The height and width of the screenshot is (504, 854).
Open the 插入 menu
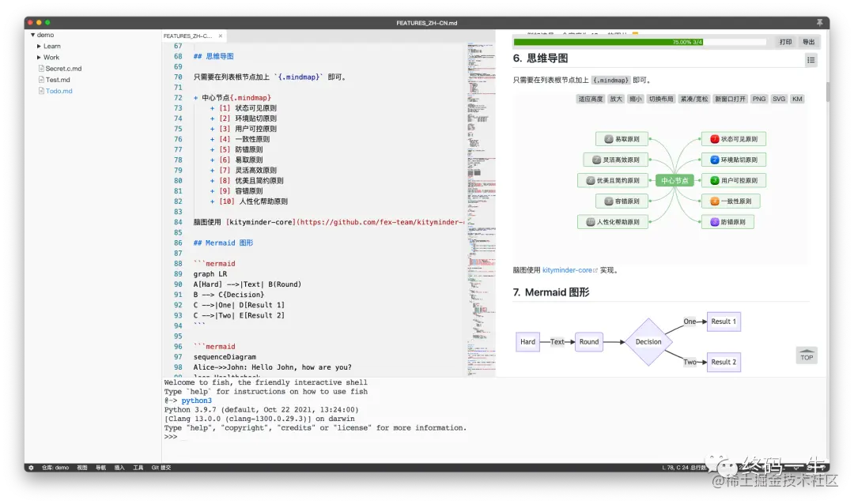coord(119,468)
